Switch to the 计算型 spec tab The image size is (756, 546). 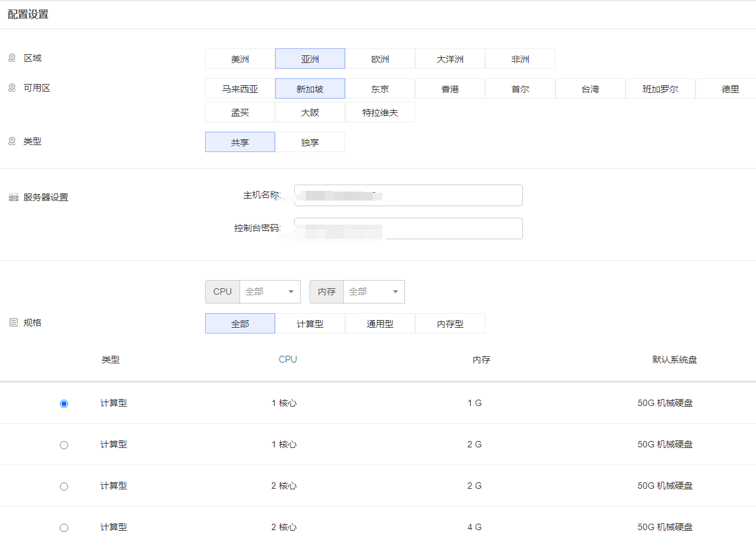pyautogui.click(x=310, y=324)
